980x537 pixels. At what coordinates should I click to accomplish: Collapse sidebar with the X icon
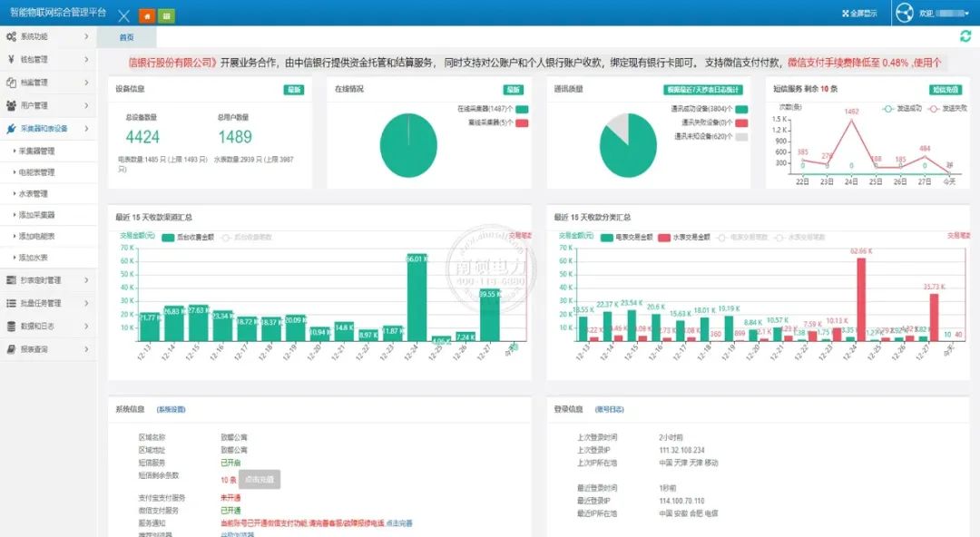(x=124, y=16)
